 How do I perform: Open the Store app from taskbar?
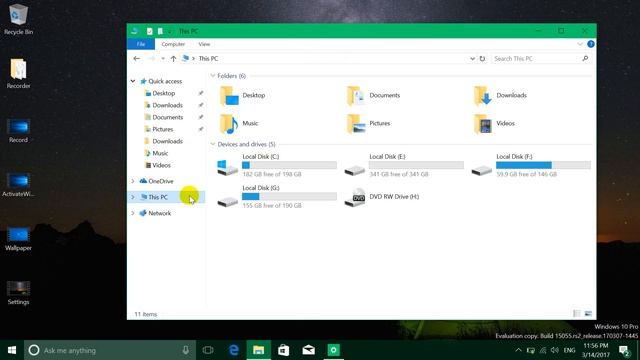pos(284,350)
